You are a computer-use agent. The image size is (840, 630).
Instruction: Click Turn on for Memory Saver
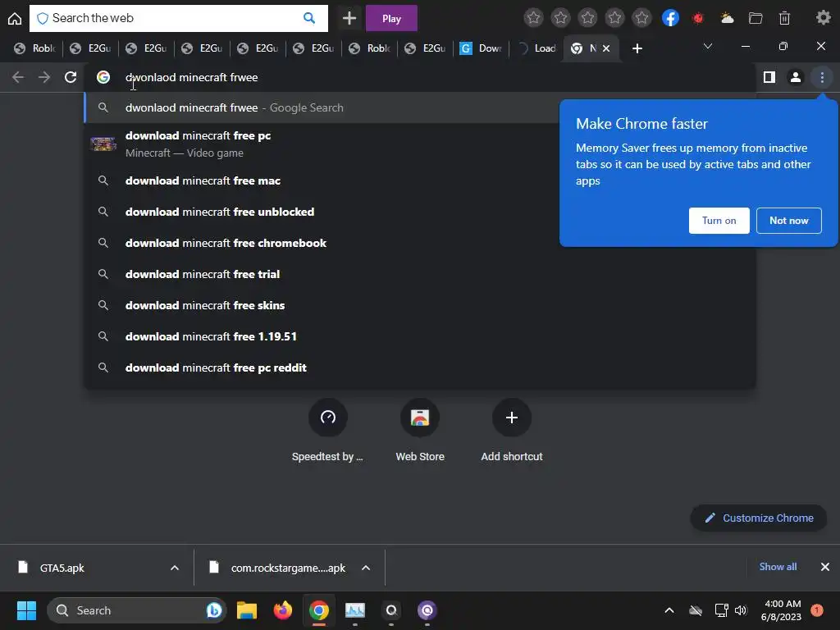tap(719, 220)
